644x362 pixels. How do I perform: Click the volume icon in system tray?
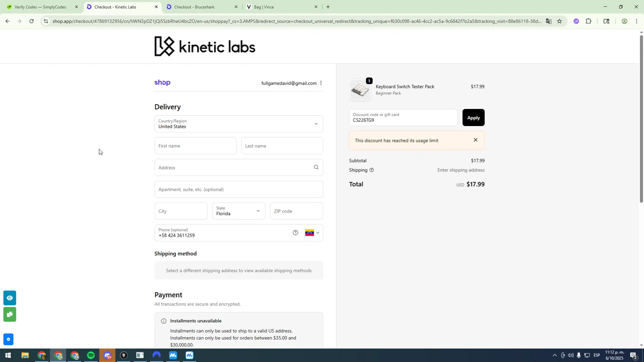[x=571, y=356]
